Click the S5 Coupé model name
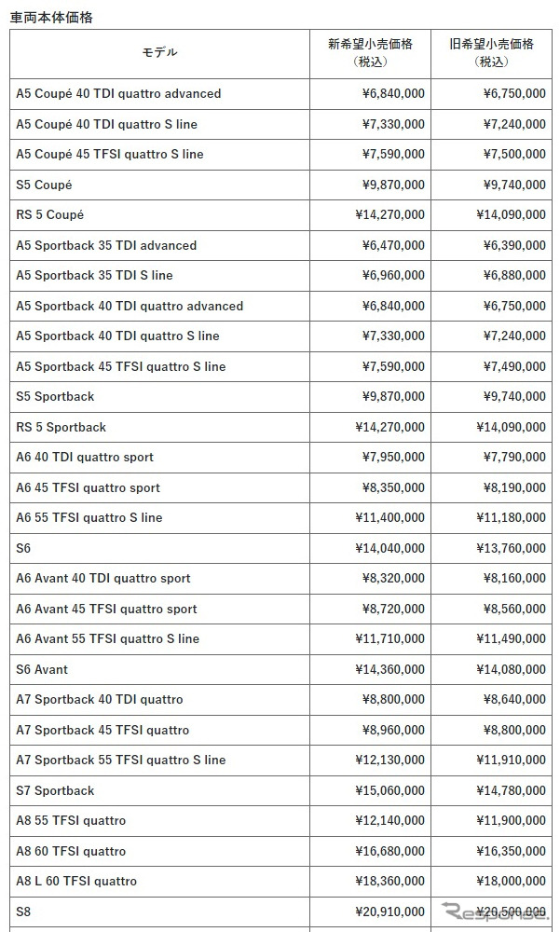The height and width of the screenshot is (932, 560). (44, 185)
